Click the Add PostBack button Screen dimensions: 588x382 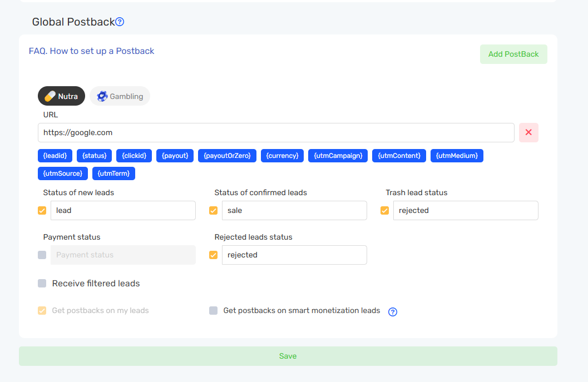point(513,54)
